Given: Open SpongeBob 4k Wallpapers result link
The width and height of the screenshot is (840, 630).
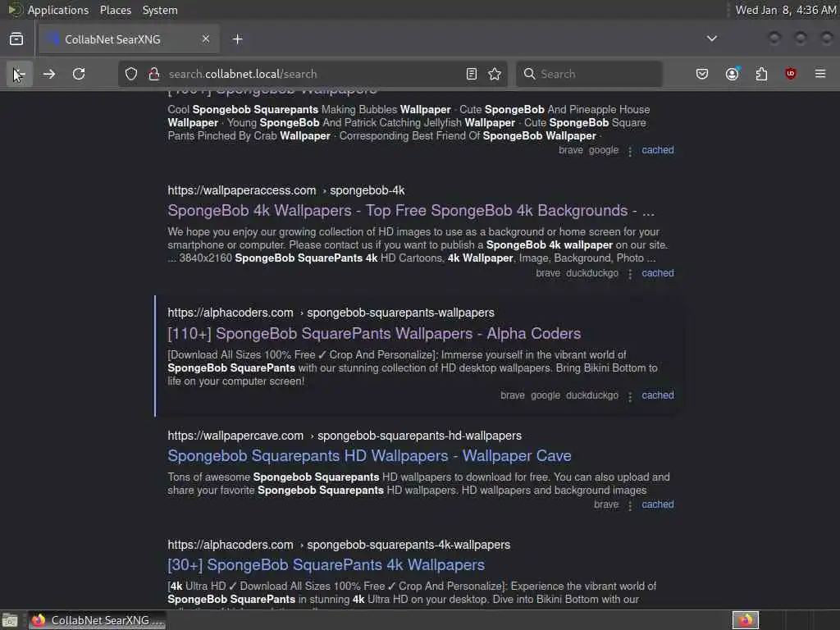Looking at the screenshot, I should [x=411, y=211].
